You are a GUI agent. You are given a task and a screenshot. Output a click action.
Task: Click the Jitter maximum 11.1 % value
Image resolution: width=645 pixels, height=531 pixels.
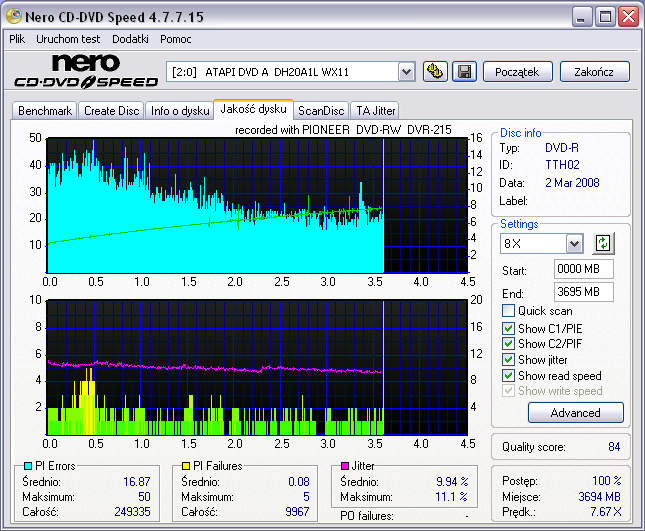pos(451,497)
